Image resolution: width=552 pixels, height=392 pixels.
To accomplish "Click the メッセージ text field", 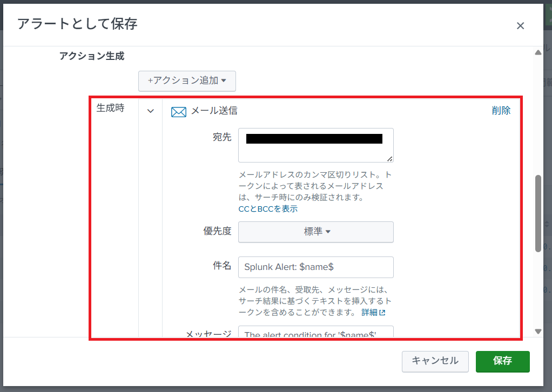I will click(x=315, y=334).
